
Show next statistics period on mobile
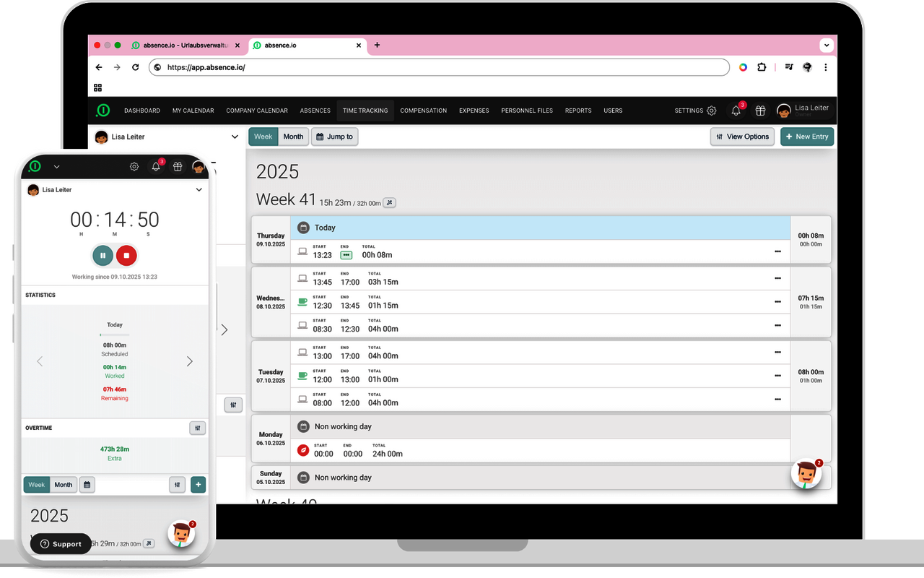point(190,361)
